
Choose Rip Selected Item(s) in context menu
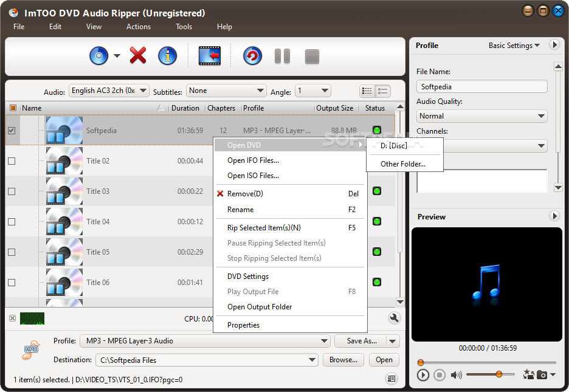(x=290, y=228)
